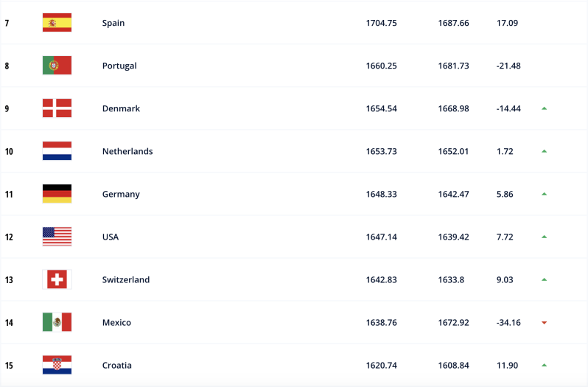Click the Switzerland flag icon
The image size is (588, 387).
[57, 279]
